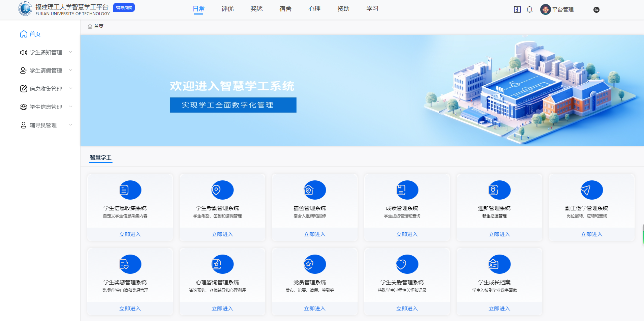Click the heart icon on 学生关爱管理系统 card
Viewport: 644px width, 321px height.
click(x=407, y=264)
